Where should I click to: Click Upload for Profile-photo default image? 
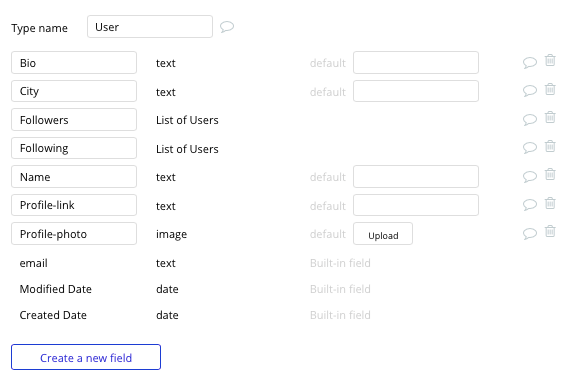(x=383, y=234)
